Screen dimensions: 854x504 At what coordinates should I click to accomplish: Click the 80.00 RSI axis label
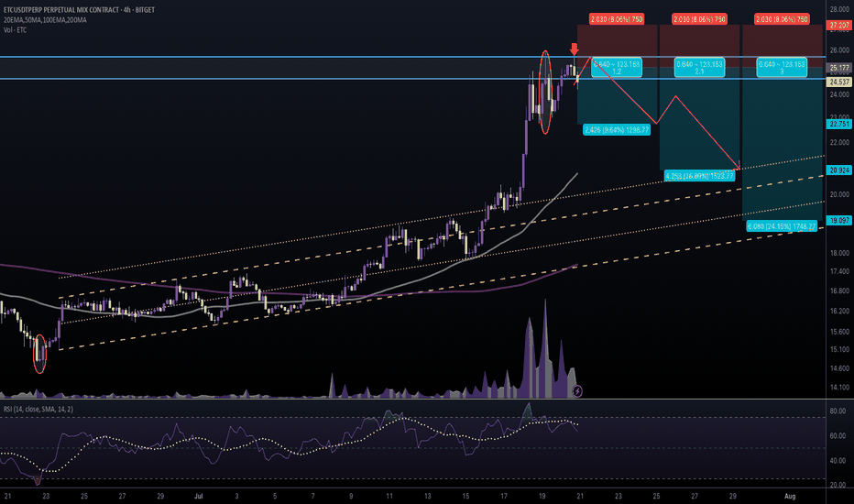[838, 411]
